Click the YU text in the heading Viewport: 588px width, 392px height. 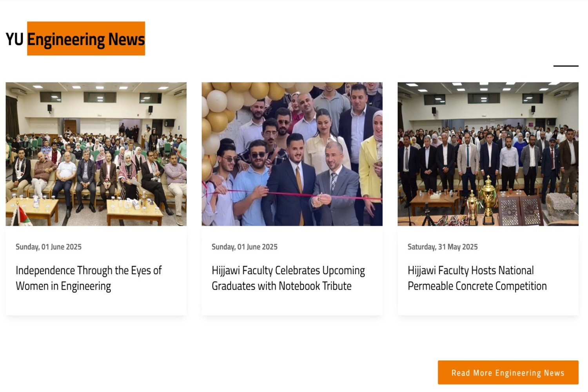pyautogui.click(x=15, y=39)
